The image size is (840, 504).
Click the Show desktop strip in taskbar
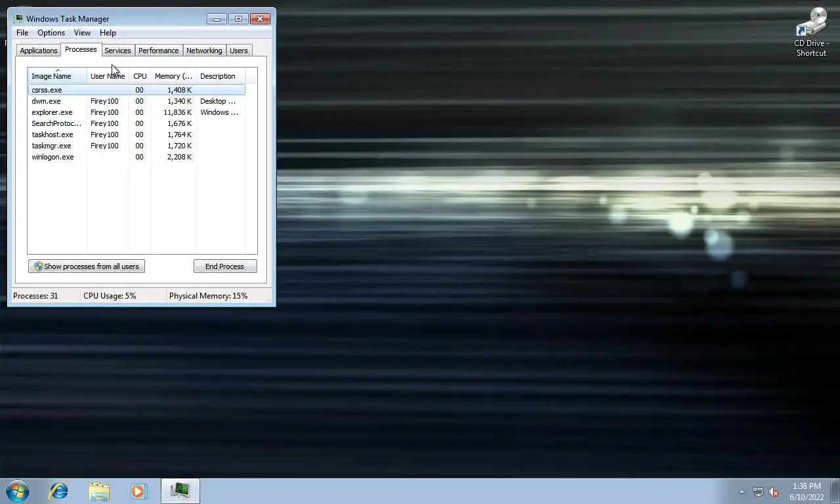[835, 492]
